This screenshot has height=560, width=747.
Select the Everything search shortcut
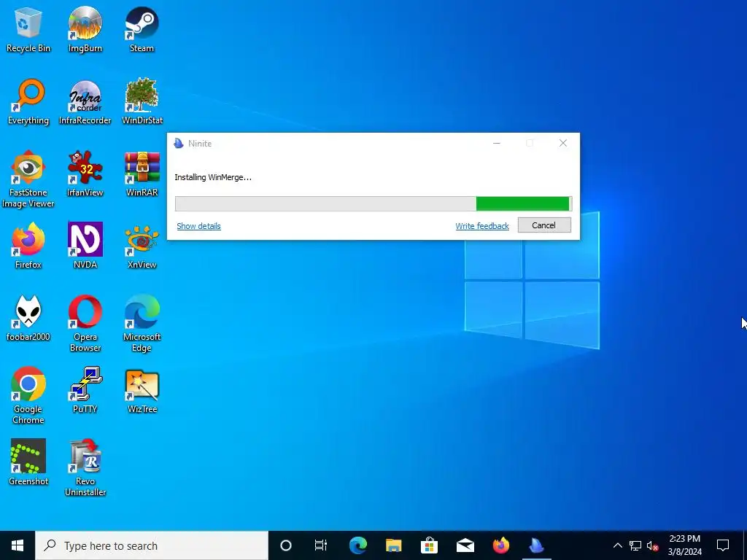[x=28, y=102]
